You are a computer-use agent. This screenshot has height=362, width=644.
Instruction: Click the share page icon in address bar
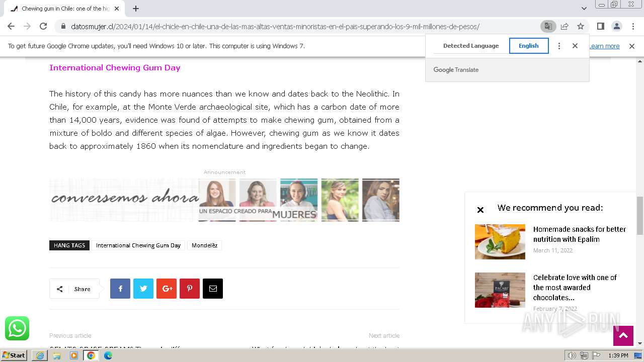565,26
